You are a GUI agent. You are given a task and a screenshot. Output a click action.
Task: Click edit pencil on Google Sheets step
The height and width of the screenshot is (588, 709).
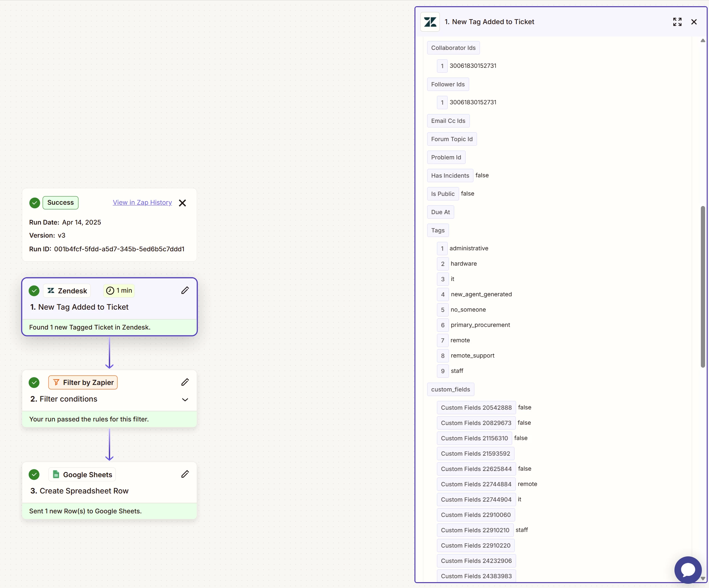185,474
